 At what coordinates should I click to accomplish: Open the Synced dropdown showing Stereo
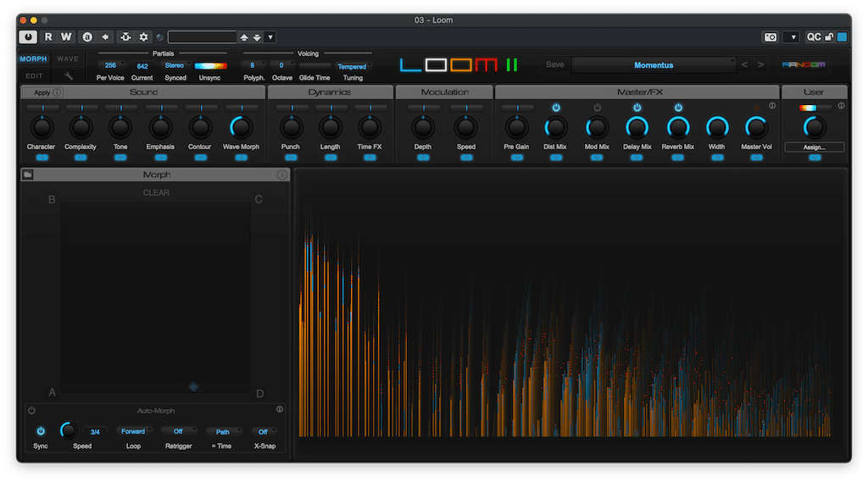[176, 65]
